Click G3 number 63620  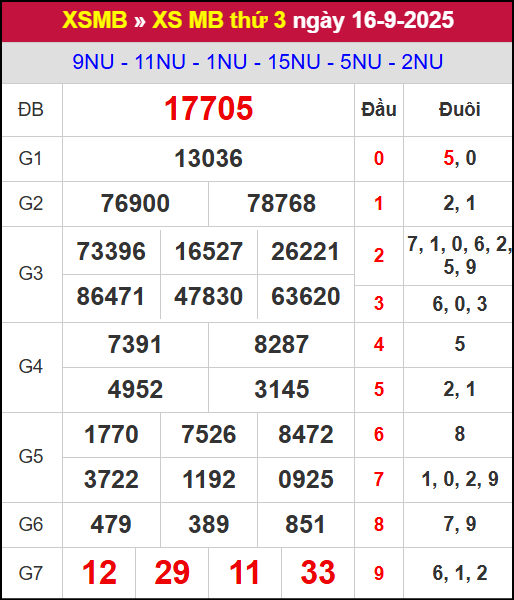(x=305, y=297)
